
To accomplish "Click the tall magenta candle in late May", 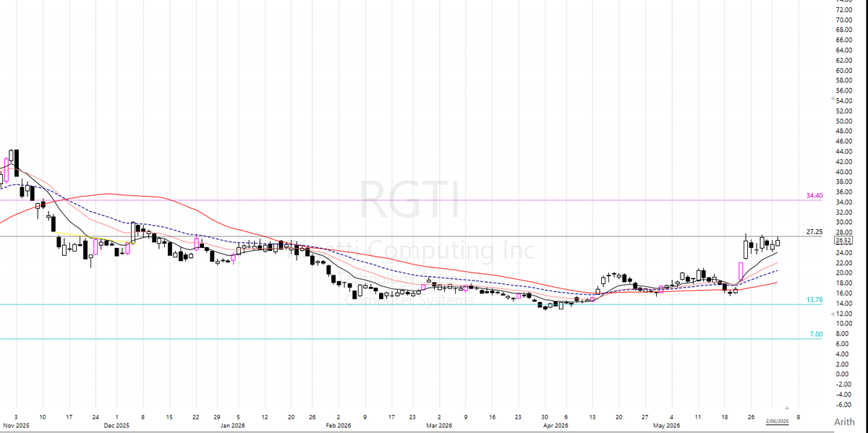I will pos(741,272).
